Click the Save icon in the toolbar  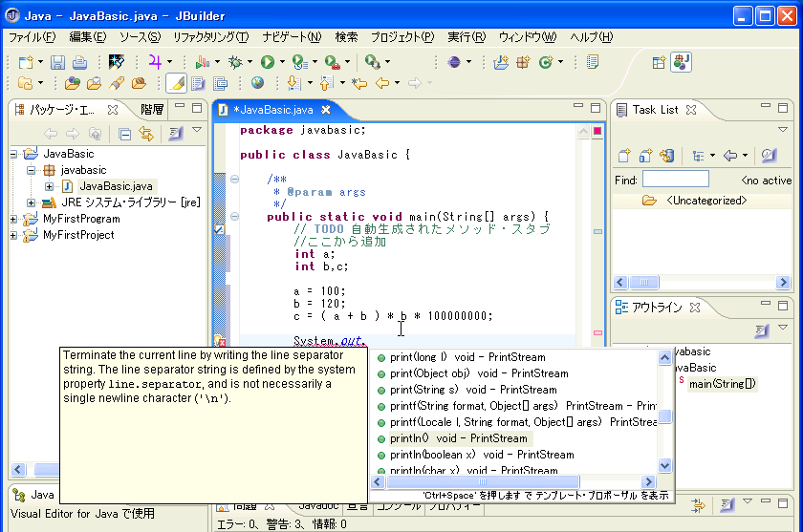point(57,62)
